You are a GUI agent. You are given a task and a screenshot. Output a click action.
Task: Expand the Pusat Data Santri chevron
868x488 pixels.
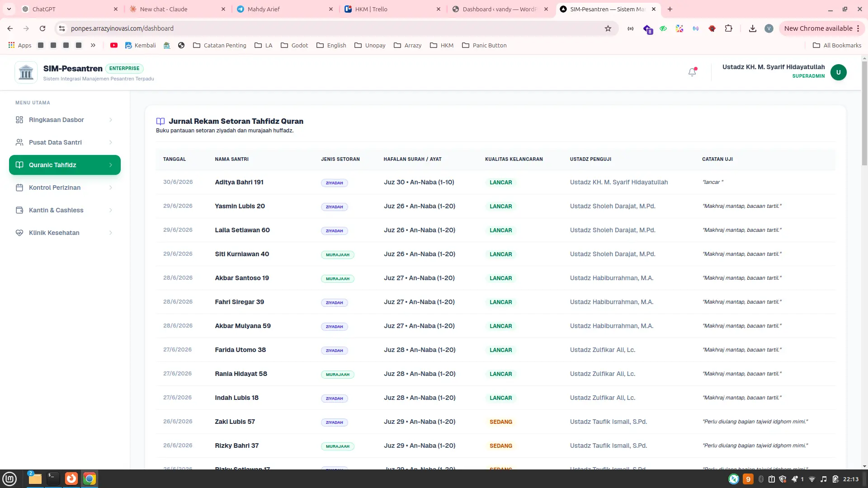coord(111,142)
